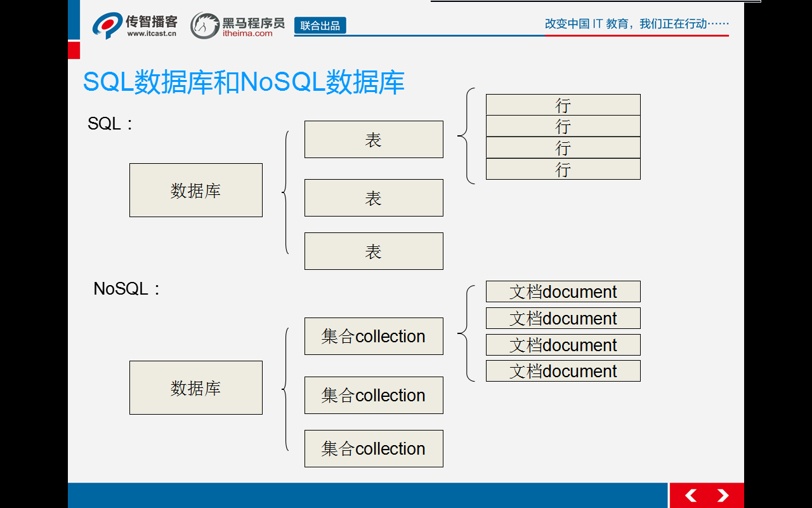Select the middle 表 box
Image resolution: width=812 pixels, height=508 pixels.
click(374, 198)
